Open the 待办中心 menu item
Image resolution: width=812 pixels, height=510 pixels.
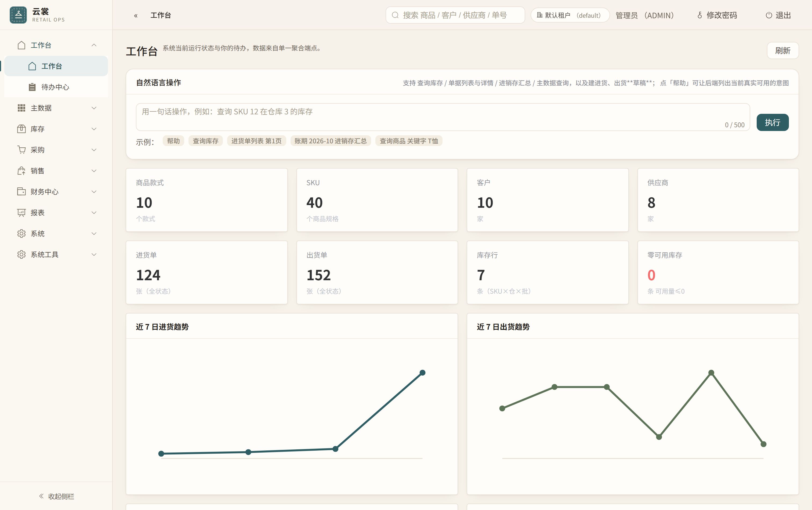[x=56, y=87]
